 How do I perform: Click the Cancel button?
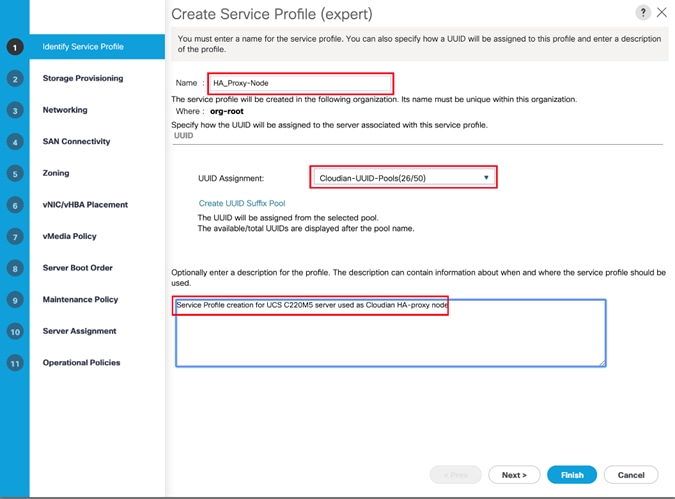click(x=631, y=475)
